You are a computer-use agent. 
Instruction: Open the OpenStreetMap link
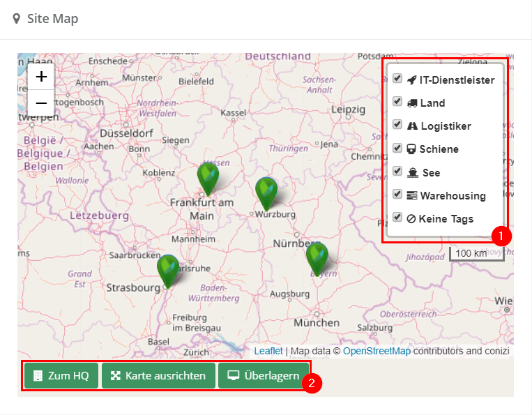point(377,351)
